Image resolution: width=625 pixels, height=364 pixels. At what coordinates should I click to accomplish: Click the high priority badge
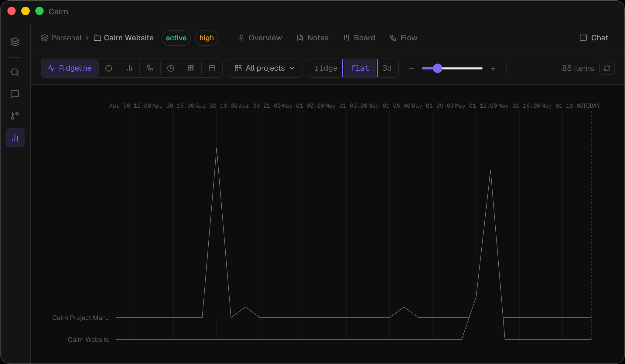click(207, 38)
